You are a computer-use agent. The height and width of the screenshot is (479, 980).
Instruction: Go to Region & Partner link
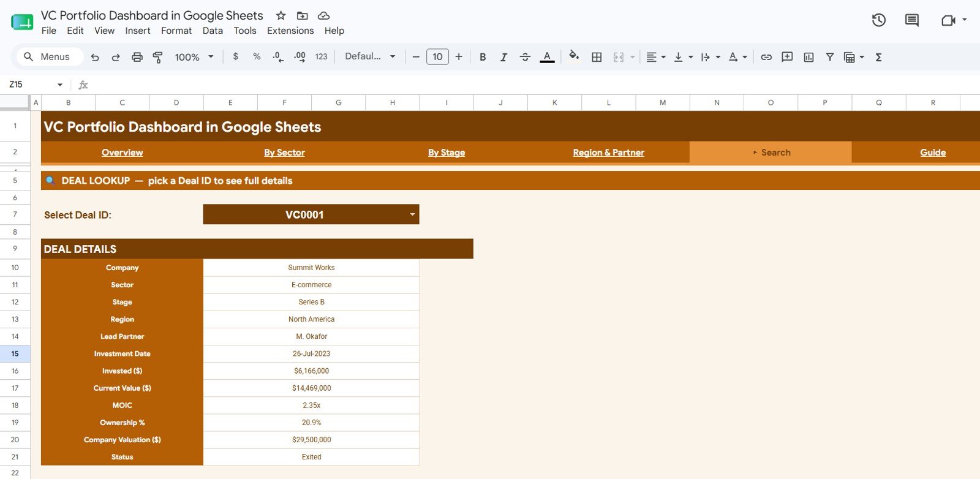coord(609,153)
